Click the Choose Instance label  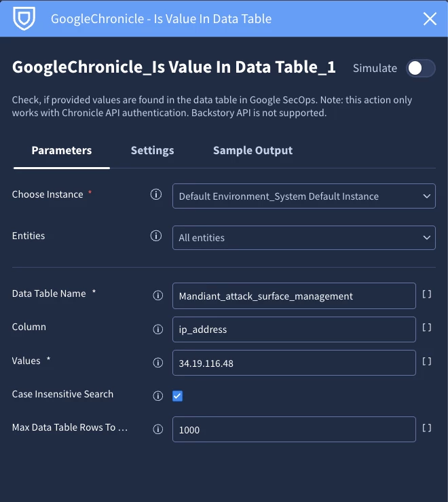tap(48, 194)
